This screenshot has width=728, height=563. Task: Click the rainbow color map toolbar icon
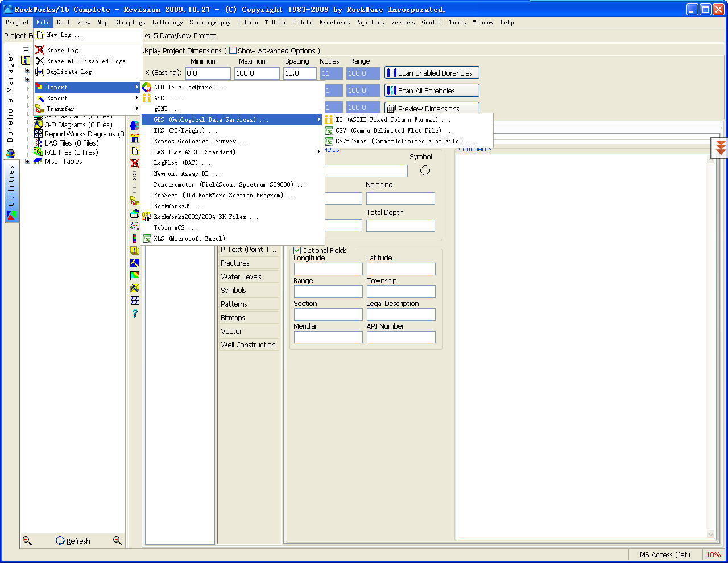(x=135, y=276)
